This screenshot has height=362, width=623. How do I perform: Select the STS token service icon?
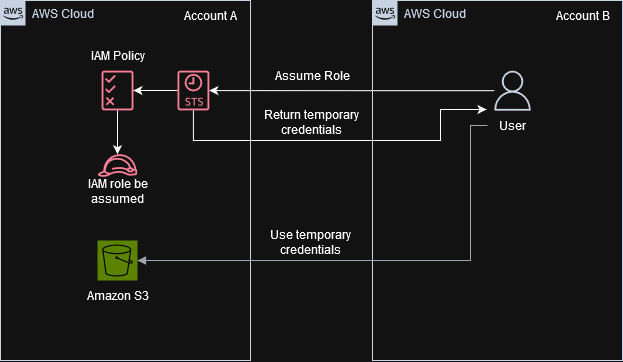point(193,91)
